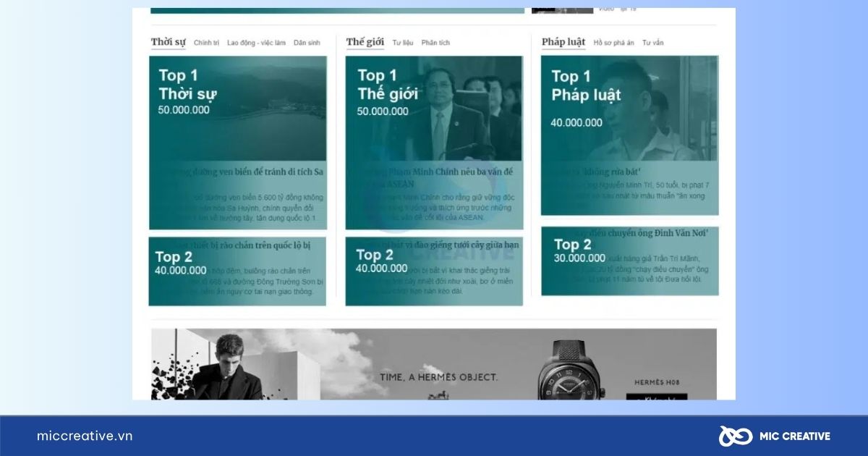Click the '40.000.000' price under Top 1 Pháp luật
868x456 pixels.
pyautogui.click(x=576, y=123)
